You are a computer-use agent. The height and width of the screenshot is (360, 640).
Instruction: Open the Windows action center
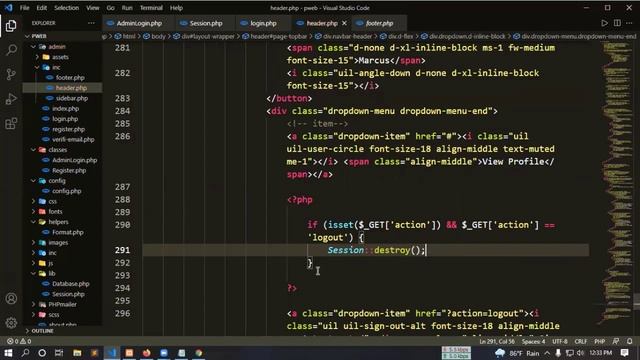624,353
